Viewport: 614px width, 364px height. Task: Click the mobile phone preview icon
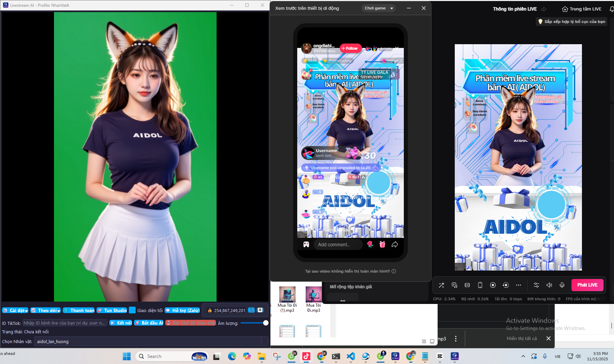pos(480,285)
